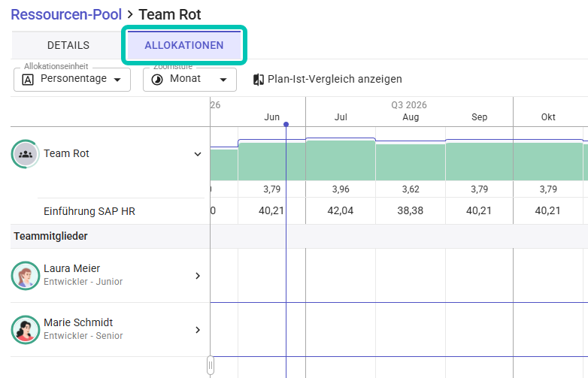Click the column splitter handle
This screenshot has width=588, height=378.
[x=211, y=365]
